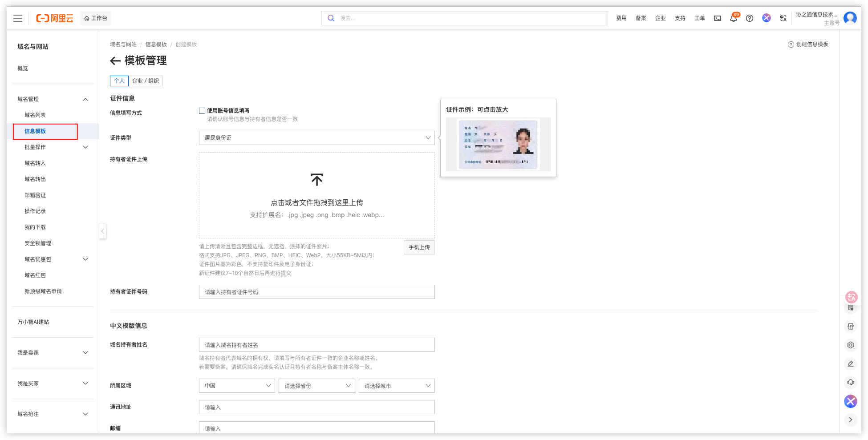Click the 创建信息模板 help link
This screenshot has height=440, width=868.
click(808, 44)
